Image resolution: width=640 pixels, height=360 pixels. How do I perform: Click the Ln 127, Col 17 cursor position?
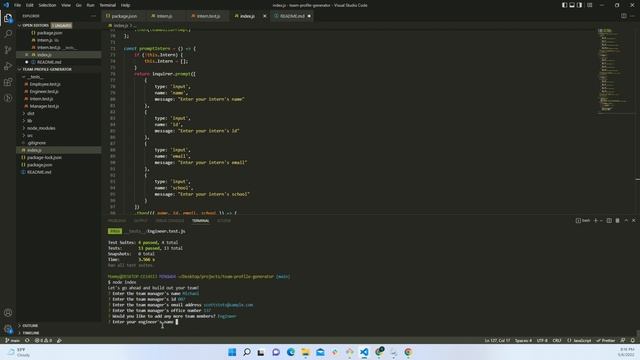pyautogui.click(x=497, y=340)
